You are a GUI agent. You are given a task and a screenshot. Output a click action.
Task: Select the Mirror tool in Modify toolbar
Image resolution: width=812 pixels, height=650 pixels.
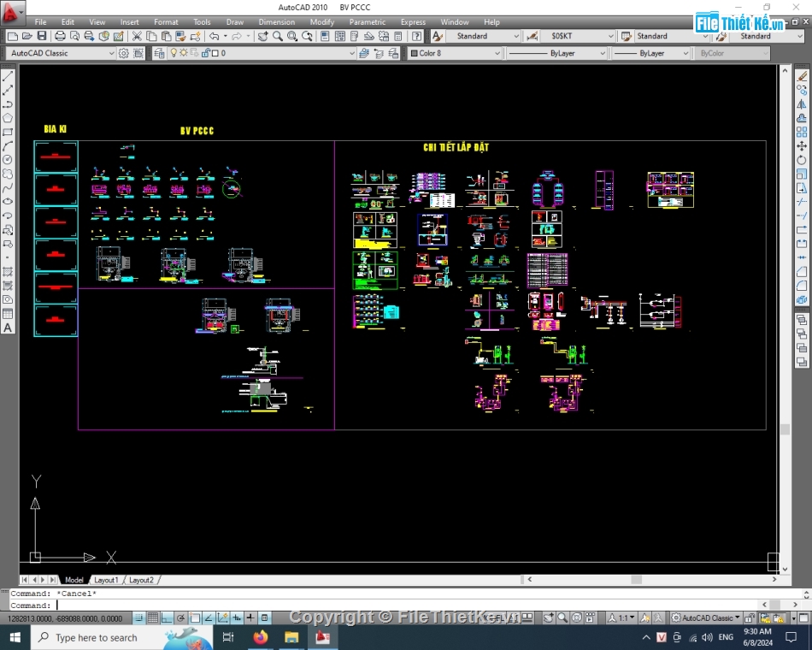[x=802, y=104]
